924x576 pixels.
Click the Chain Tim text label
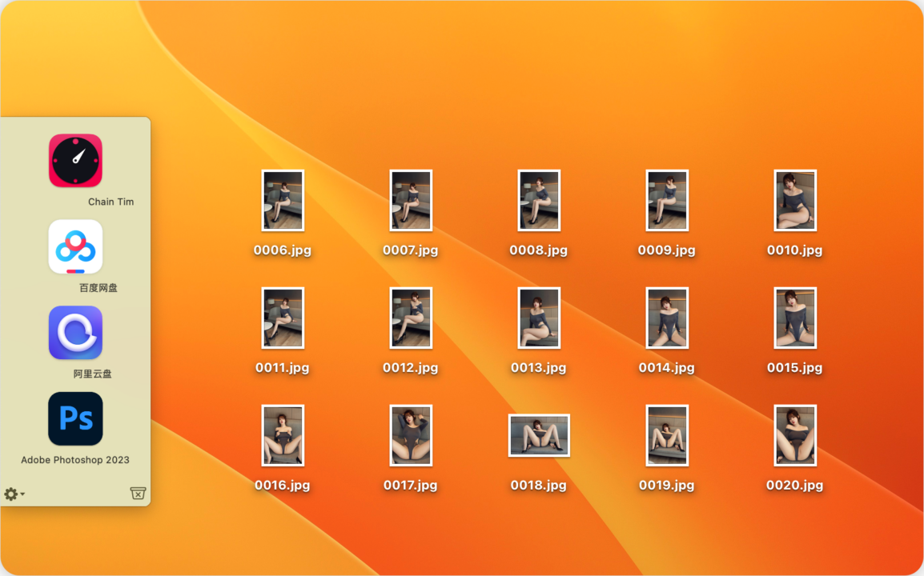click(x=110, y=202)
